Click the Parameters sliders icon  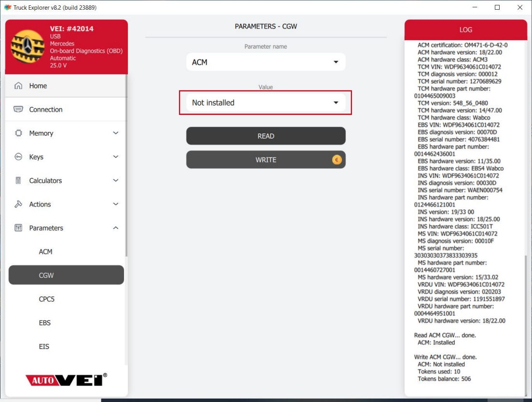[18, 228]
